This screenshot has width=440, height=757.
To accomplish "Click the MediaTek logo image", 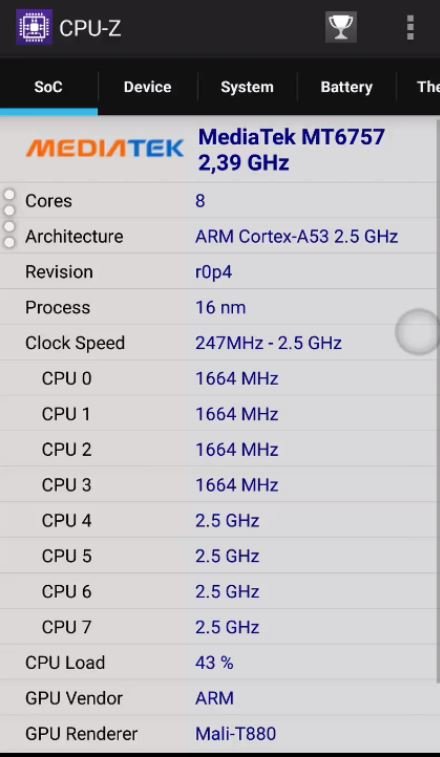I will (x=104, y=148).
